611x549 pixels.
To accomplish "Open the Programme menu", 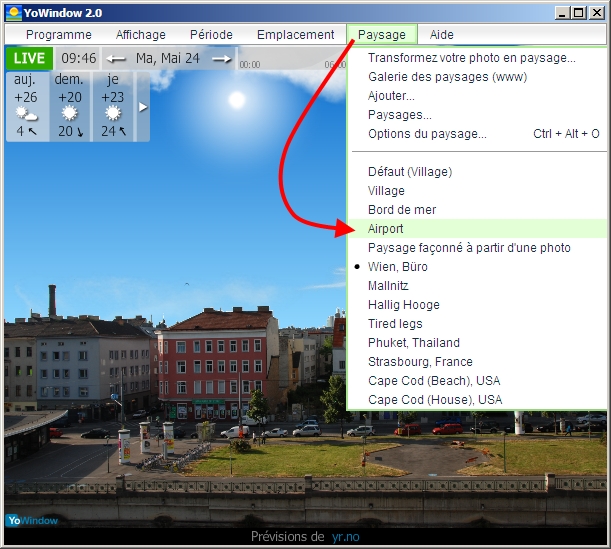I will pyautogui.click(x=59, y=35).
